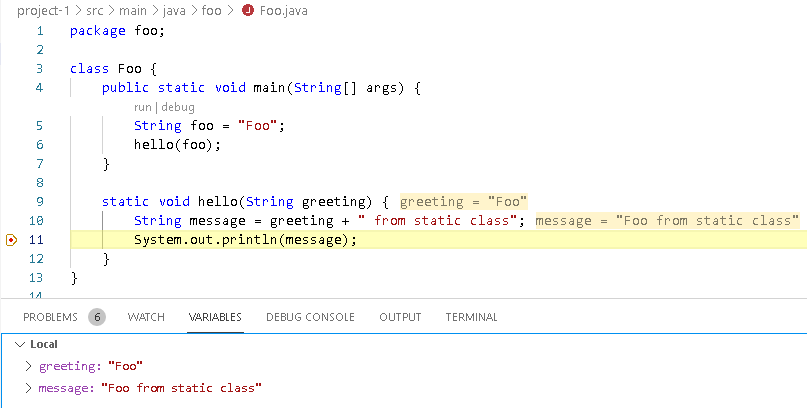Click the 'String foo = "Foo";' line
Screen dimensions: 807x408
209,126
